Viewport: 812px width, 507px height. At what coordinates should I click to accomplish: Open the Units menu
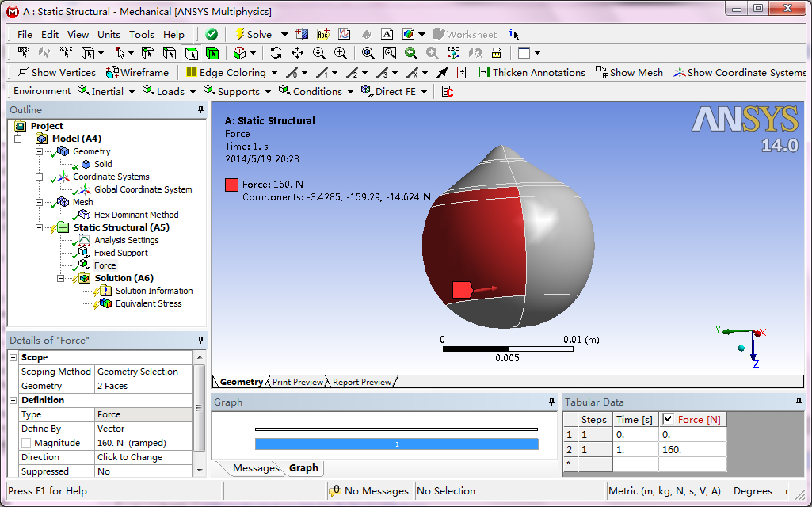click(x=109, y=34)
